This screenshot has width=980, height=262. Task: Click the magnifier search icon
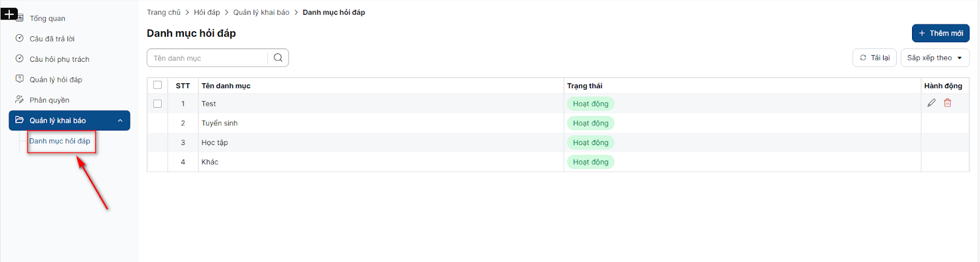tap(278, 58)
